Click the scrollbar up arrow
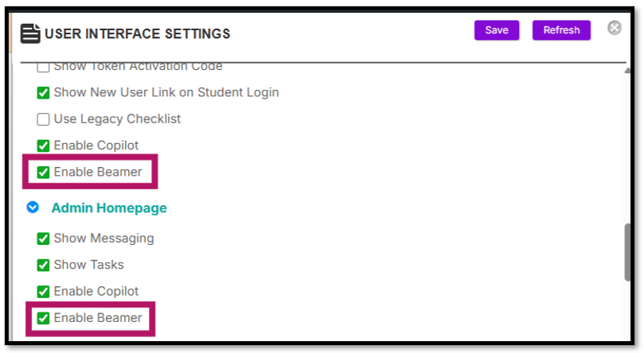This screenshot has height=353, width=644. click(627, 71)
